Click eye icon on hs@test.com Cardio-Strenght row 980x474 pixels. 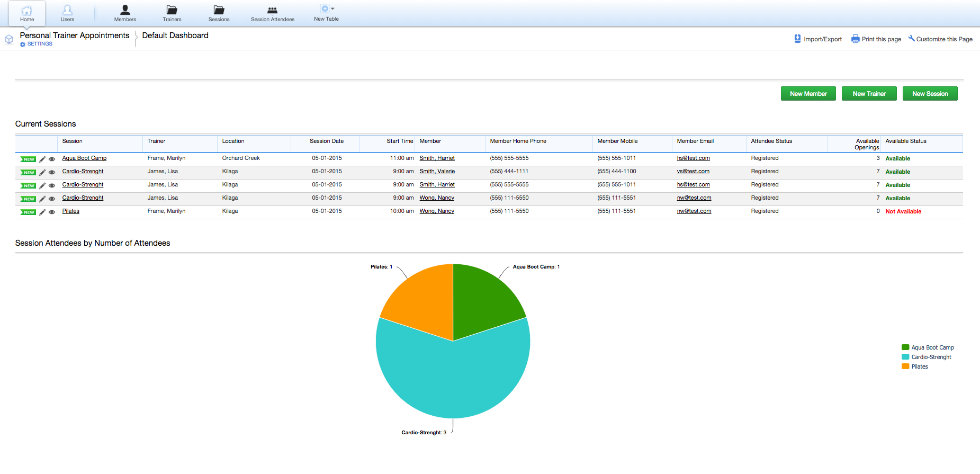[52, 185]
